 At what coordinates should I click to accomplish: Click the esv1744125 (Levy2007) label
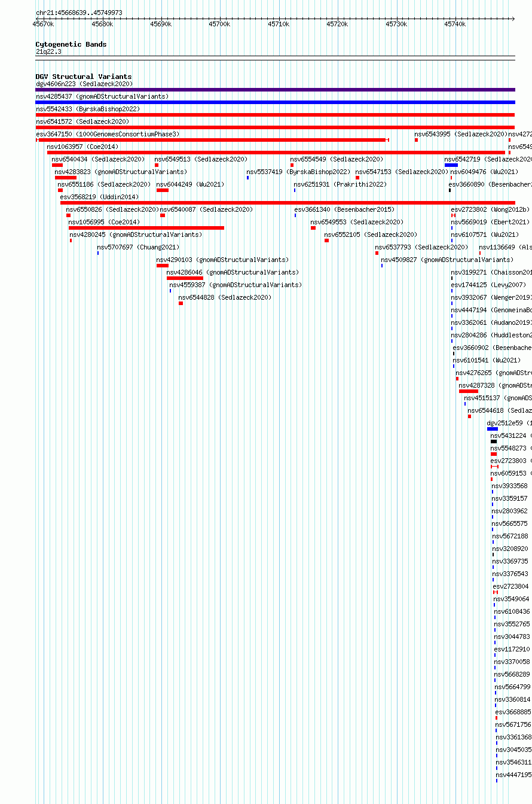coord(488,285)
